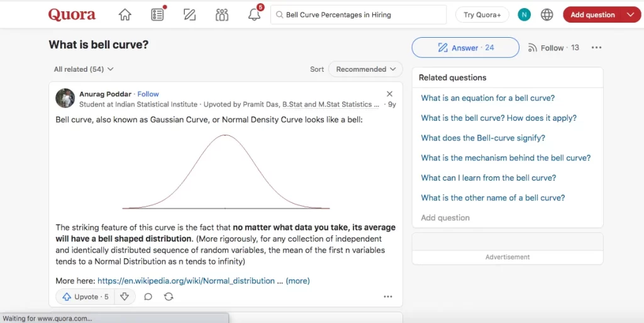The image size is (644, 323).
Task: Open the Notifications bell icon
Action: click(x=254, y=14)
